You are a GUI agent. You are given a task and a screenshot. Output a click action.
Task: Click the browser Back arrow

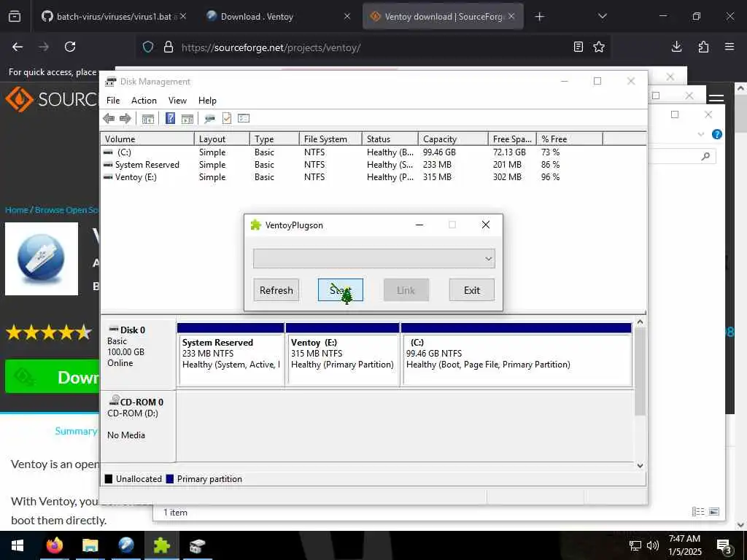click(18, 47)
